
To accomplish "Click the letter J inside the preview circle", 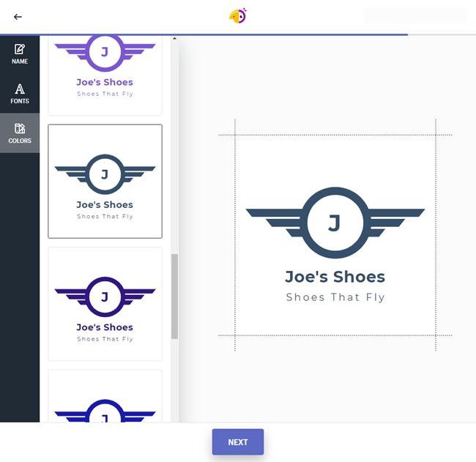I will 335,223.
